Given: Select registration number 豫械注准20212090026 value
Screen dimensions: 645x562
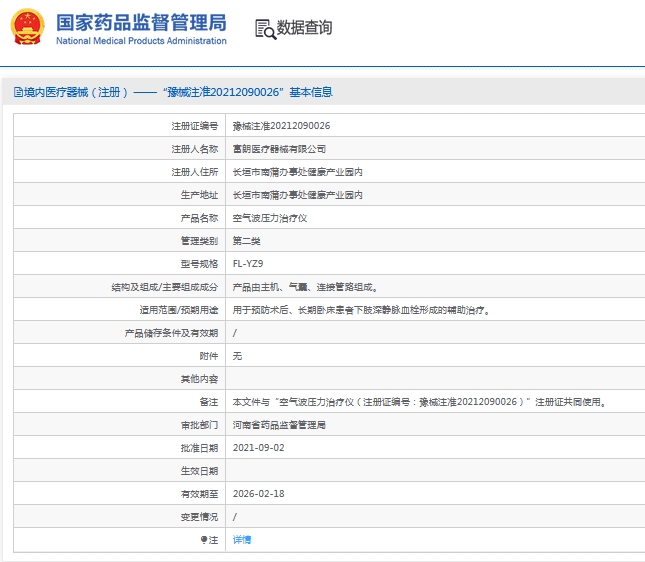Looking at the screenshot, I should point(281,126).
